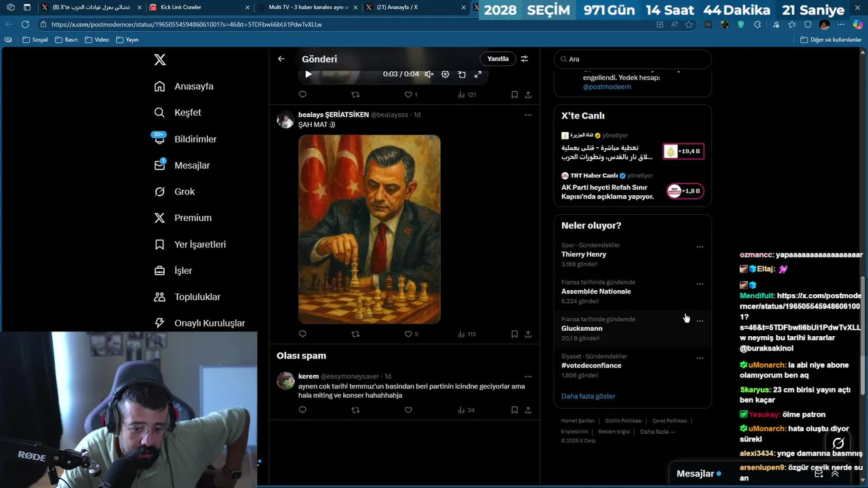This screenshot has height=488, width=868.
Task: Expand the Mesajlar drawer upward
Action: [x=835, y=474]
